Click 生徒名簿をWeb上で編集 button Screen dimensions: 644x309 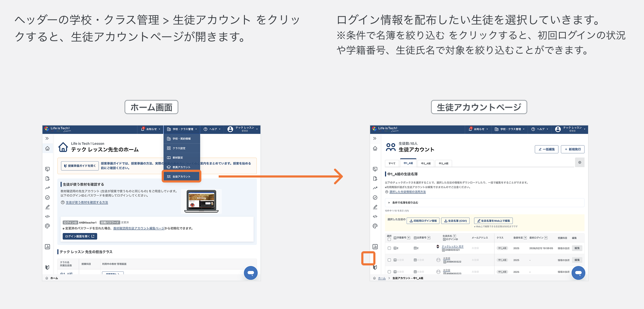[493, 221]
